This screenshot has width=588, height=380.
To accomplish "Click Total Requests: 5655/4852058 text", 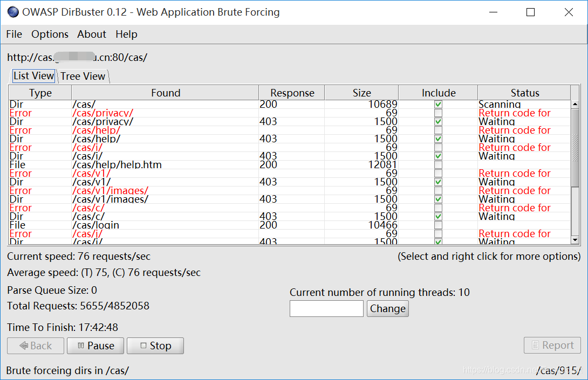I will pos(78,306).
